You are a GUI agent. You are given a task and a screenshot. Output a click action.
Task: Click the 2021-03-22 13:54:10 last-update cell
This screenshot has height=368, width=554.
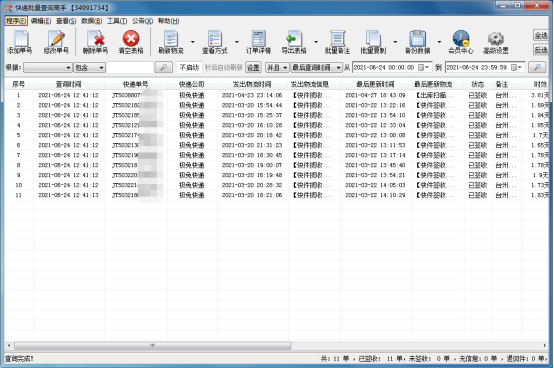point(375,115)
